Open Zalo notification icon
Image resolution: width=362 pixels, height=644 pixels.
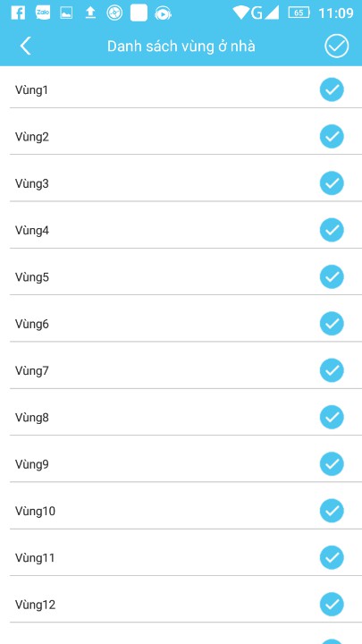coord(43,13)
